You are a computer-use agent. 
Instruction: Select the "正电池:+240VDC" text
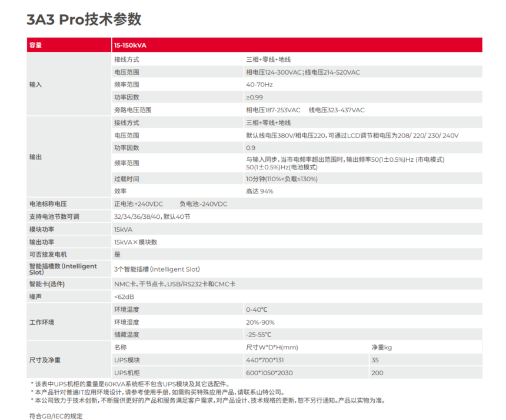pyautogui.click(x=138, y=204)
